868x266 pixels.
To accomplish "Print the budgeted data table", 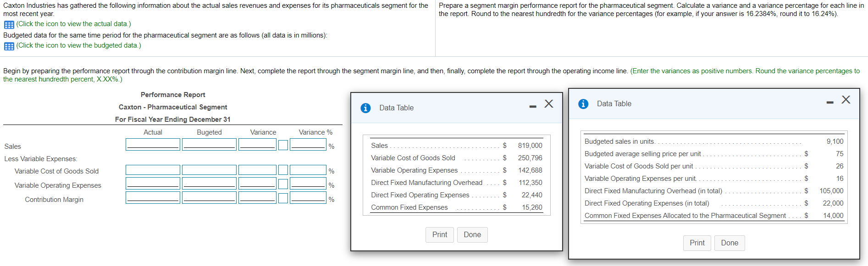I will click(697, 243).
